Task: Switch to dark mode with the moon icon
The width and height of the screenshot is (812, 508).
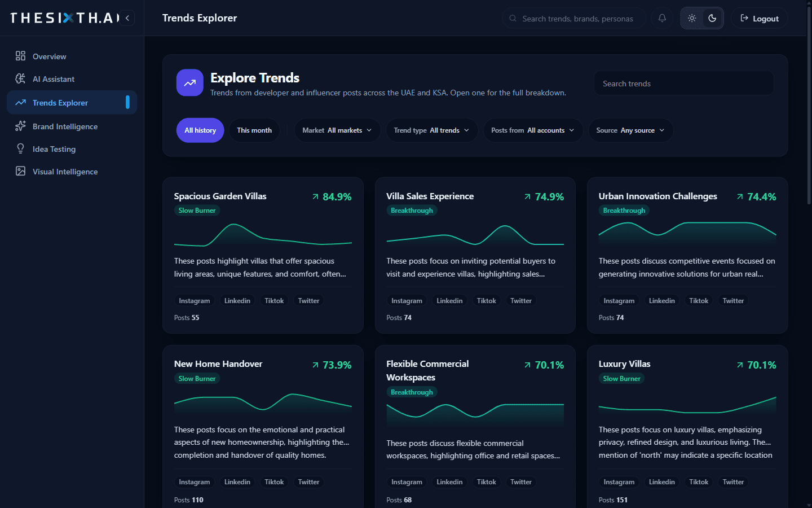Action: (712, 18)
